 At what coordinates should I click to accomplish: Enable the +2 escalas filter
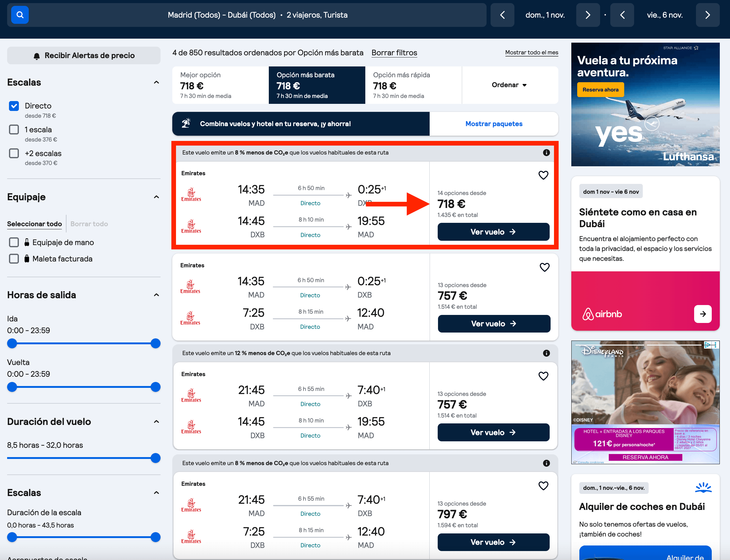(x=14, y=153)
